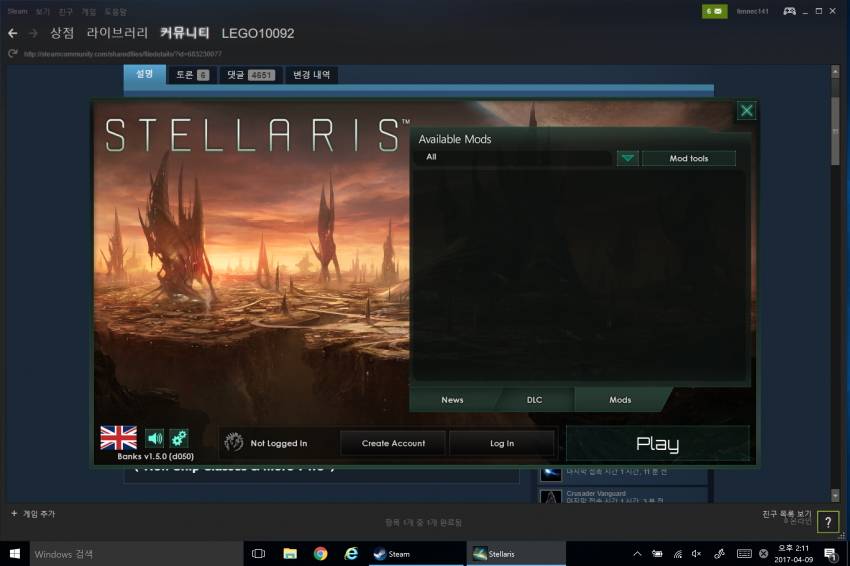Open the Windows Start menu
850x566 pixels.
coord(15,554)
